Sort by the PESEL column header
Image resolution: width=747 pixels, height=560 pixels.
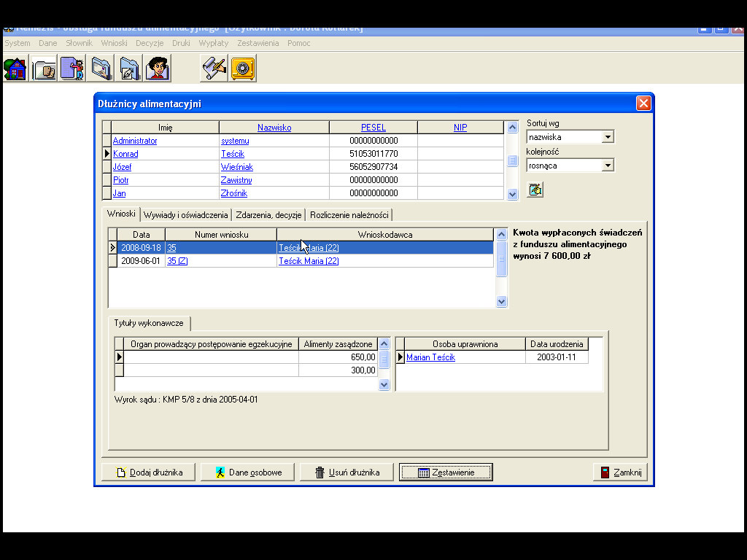(373, 128)
